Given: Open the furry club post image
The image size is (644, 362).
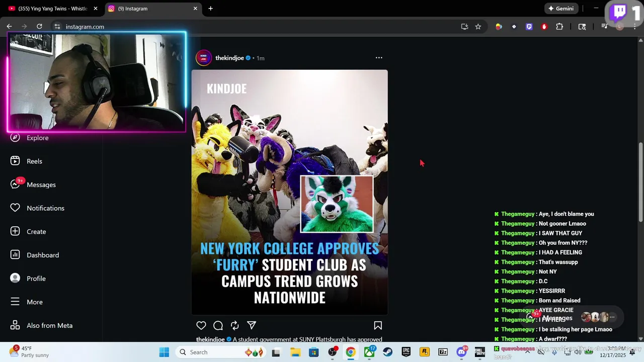Looking at the screenshot, I should click(289, 192).
